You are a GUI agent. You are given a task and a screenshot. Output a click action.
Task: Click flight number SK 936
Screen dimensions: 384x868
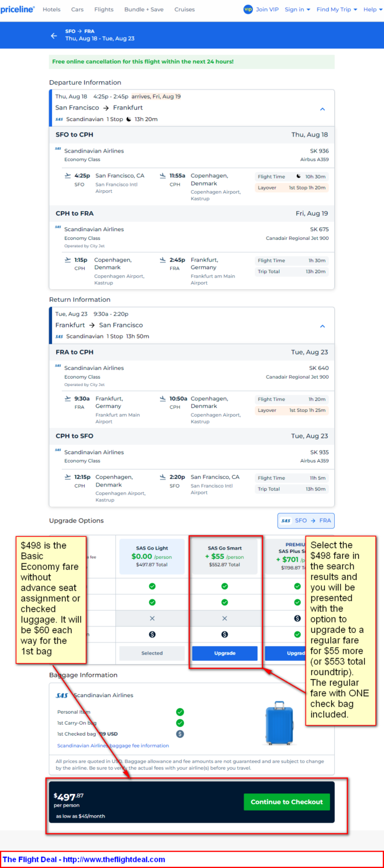[x=319, y=151]
